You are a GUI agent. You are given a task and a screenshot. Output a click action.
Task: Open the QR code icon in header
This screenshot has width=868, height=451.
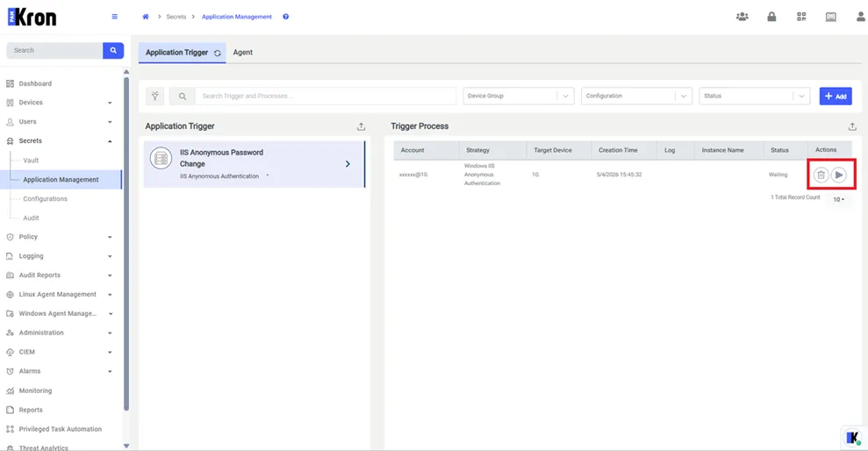pos(801,17)
